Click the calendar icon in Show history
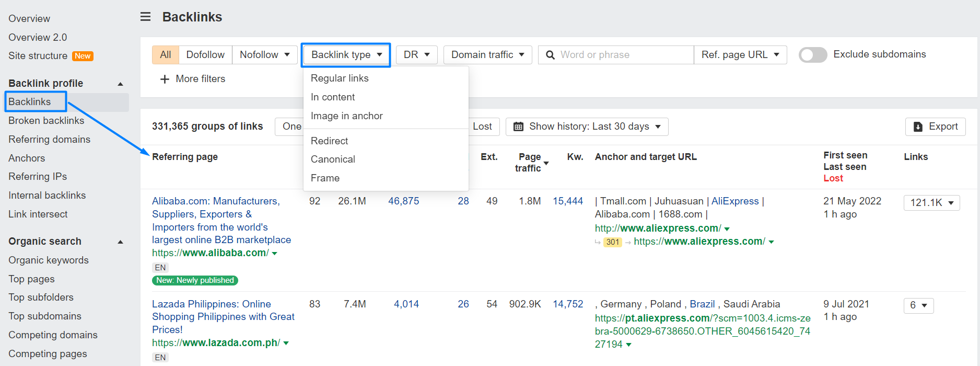The width and height of the screenshot is (980, 366). (518, 127)
